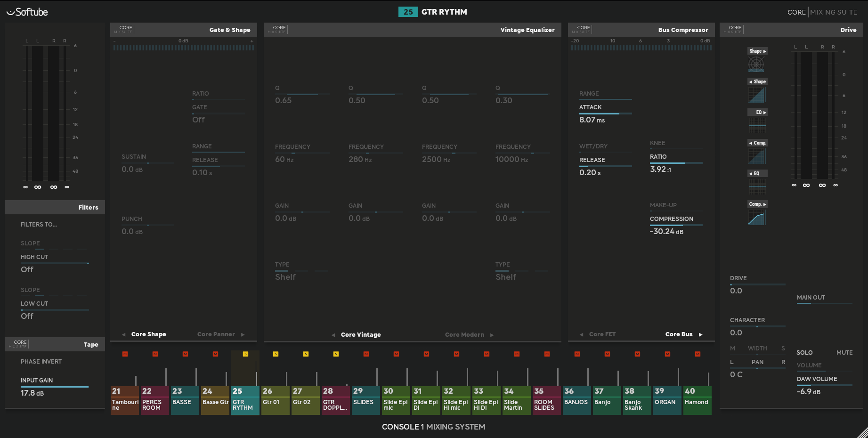
Task: Click the graph under the left-arrow Comp. label
Action: point(757,156)
